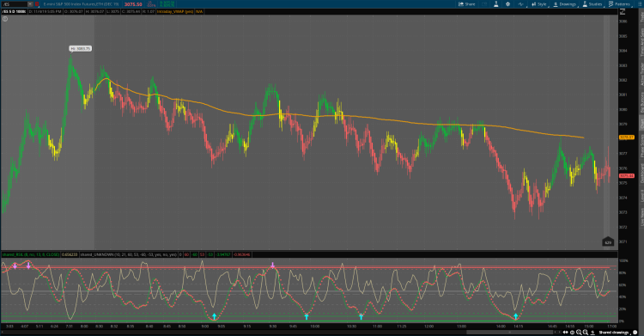Click the pan circle icon in bottom bar

[572, 333]
